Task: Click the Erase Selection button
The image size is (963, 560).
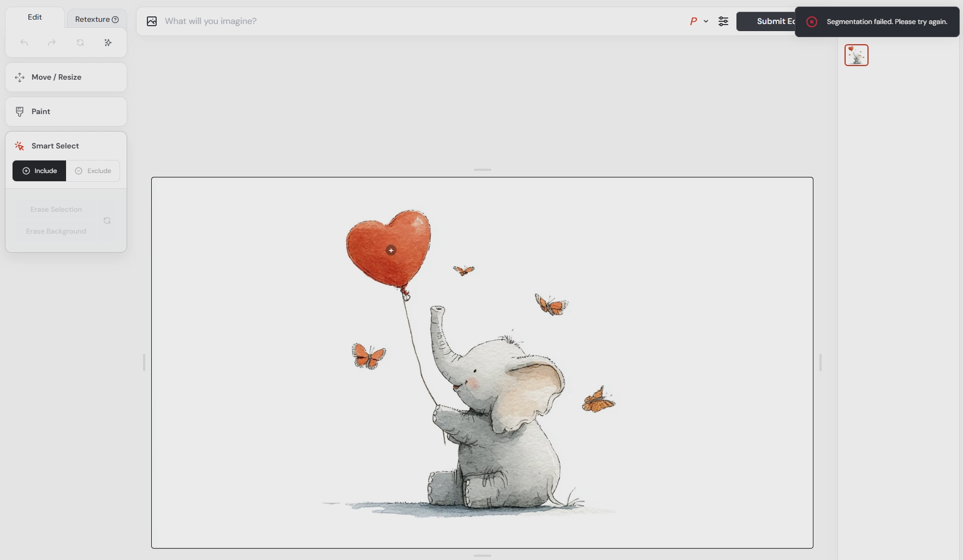Action: tap(55, 209)
